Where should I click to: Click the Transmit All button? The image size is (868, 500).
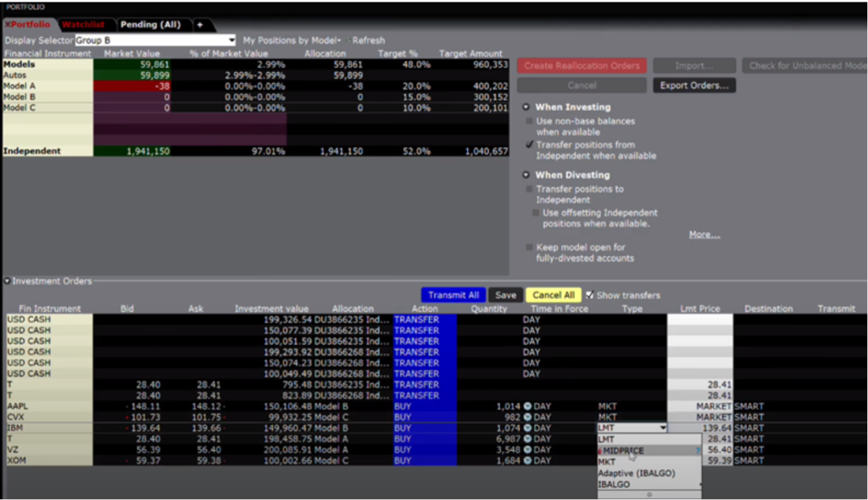click(x=453, y=295)
